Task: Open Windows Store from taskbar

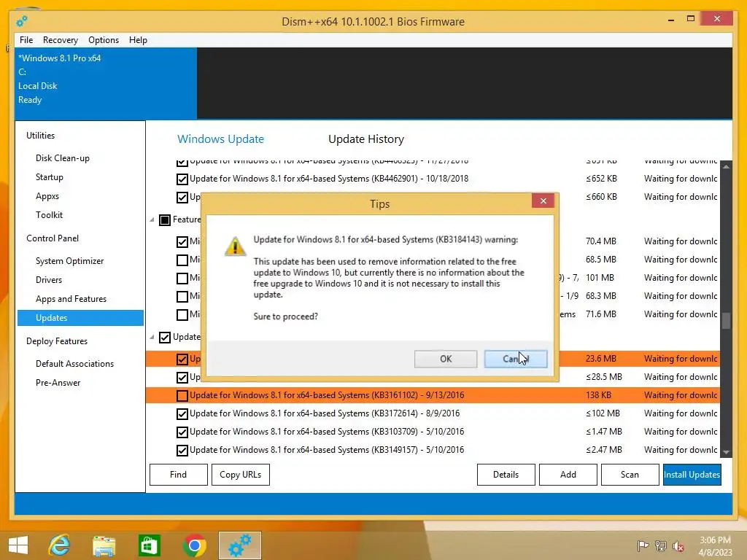Action: pos(149,545)
